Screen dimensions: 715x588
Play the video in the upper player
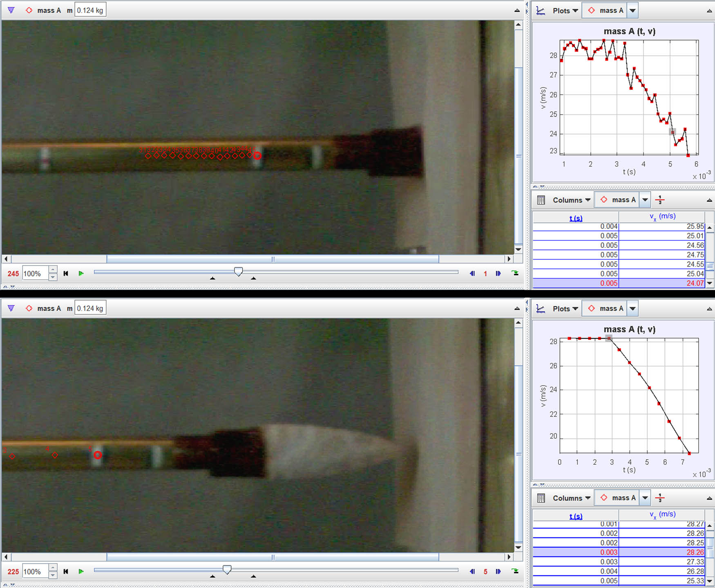point(81,274)
